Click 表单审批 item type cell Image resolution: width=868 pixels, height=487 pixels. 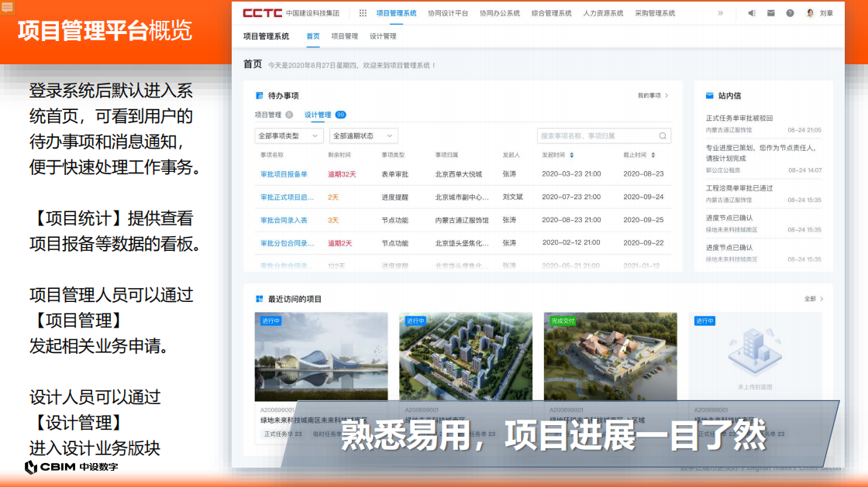point(394,174)
